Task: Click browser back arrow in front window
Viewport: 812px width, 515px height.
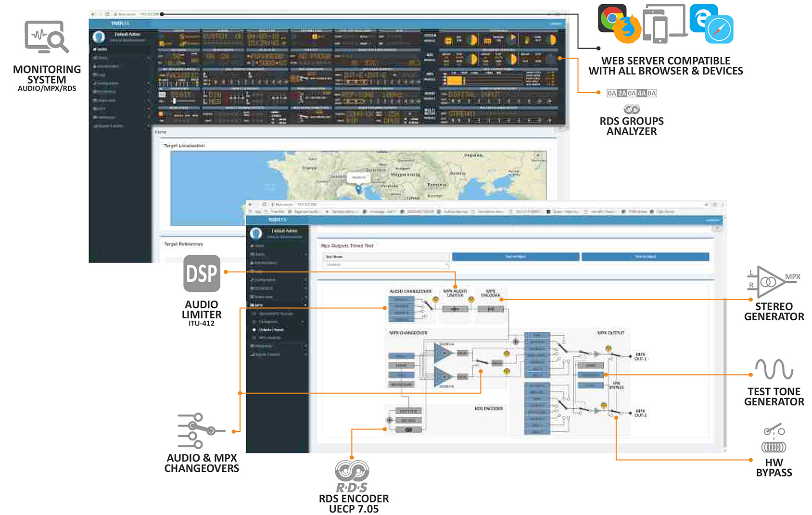Action: 251,204
